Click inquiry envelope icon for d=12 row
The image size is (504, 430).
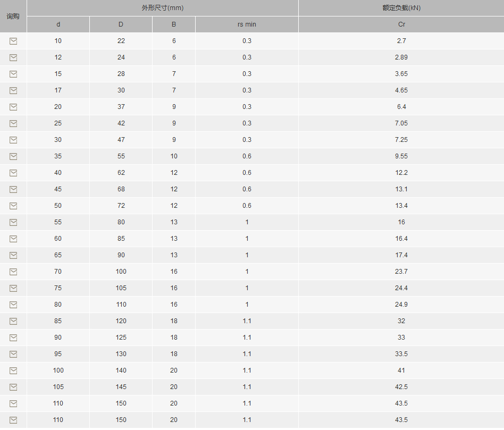click(13, 57)
